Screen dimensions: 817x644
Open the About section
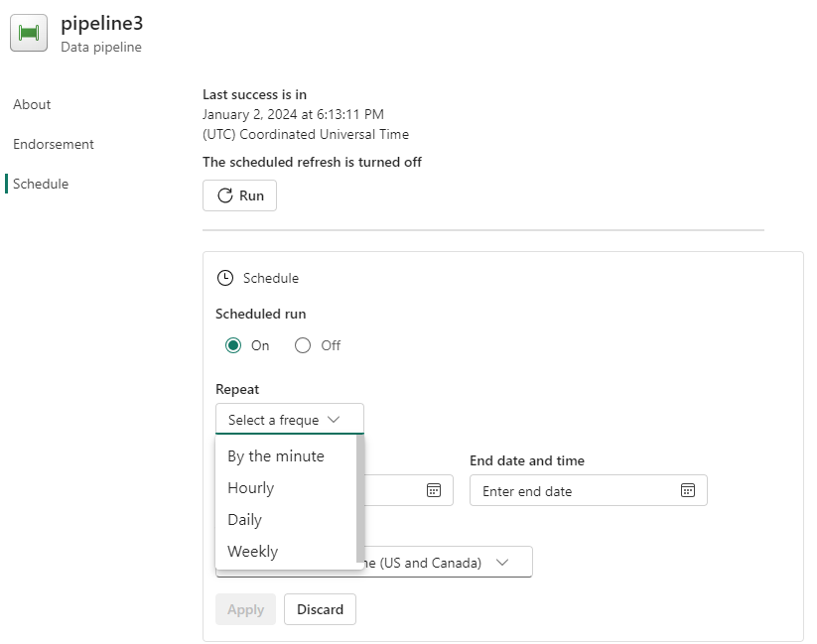click(x=32, y=104)
